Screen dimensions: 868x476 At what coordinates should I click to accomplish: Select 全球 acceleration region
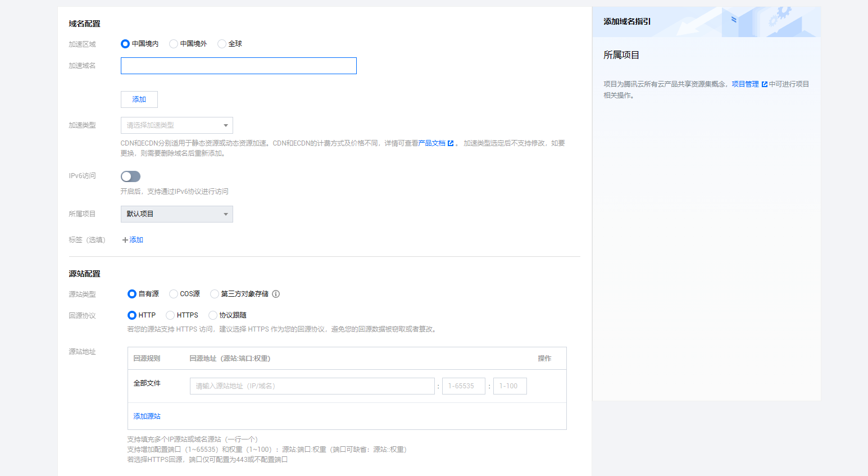tap(222, 44)
